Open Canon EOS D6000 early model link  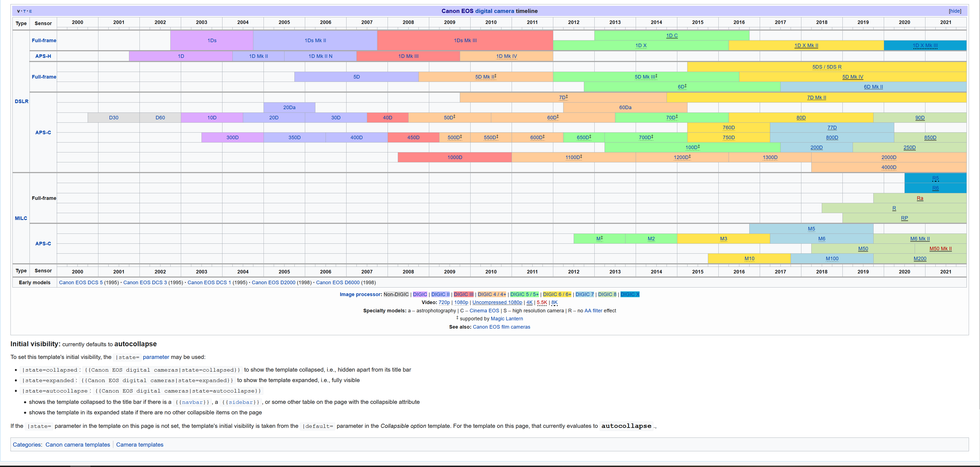click(337, 282)
